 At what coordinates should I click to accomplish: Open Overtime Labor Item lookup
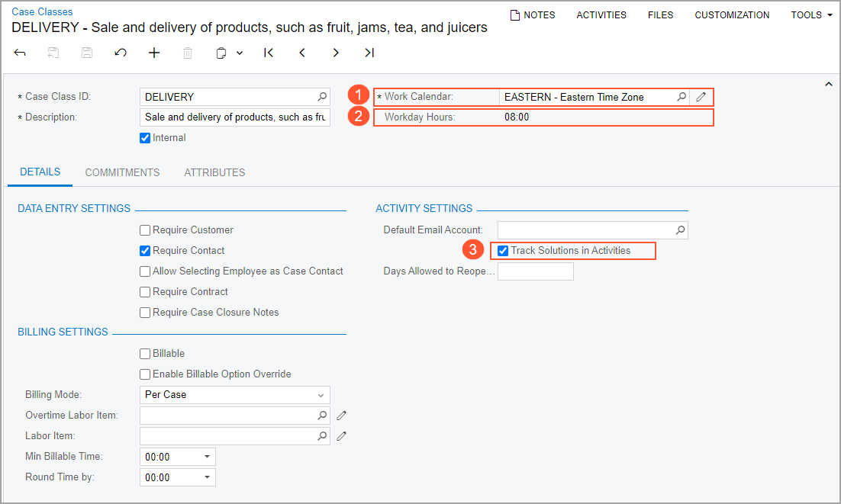pyautogui.click(x=322, y=415)
